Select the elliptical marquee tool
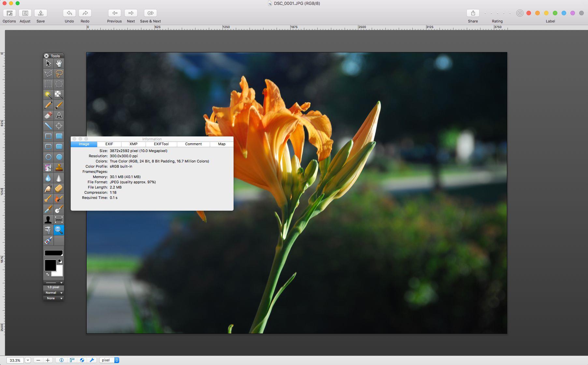 (x=59, y=84)
